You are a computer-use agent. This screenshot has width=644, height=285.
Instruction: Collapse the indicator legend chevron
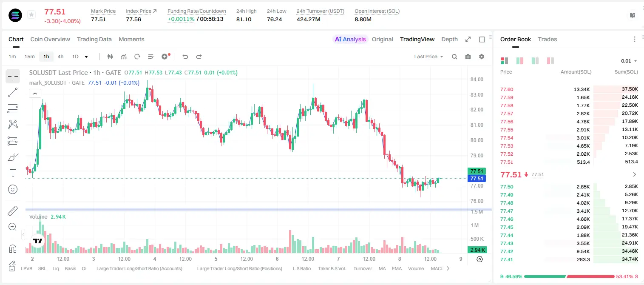click(35, 93)
